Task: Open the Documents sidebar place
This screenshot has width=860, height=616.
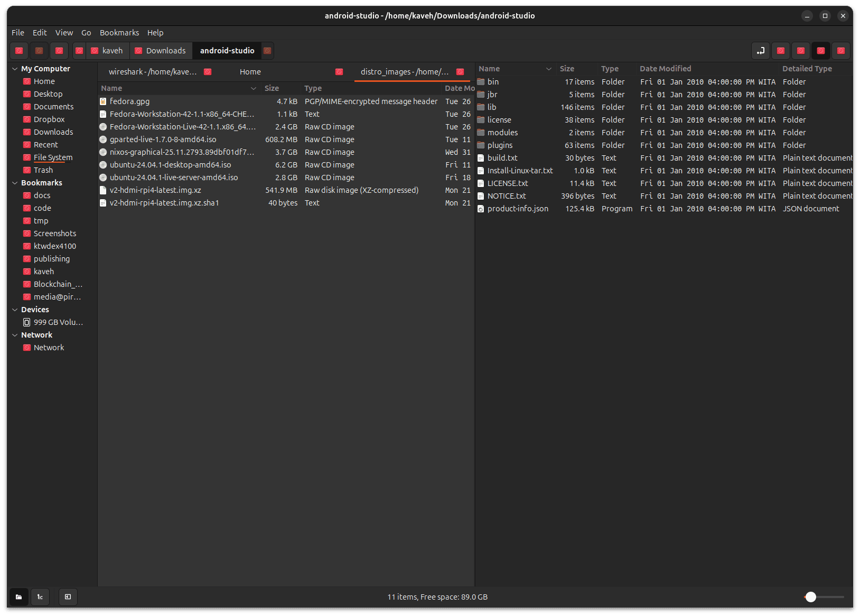Action: click(x=53, y=107)
